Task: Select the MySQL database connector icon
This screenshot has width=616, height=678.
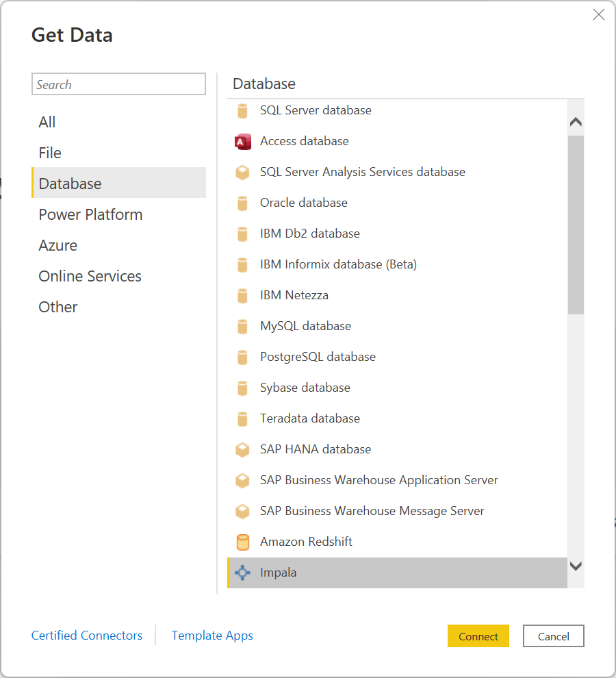Action: [242, 326]
